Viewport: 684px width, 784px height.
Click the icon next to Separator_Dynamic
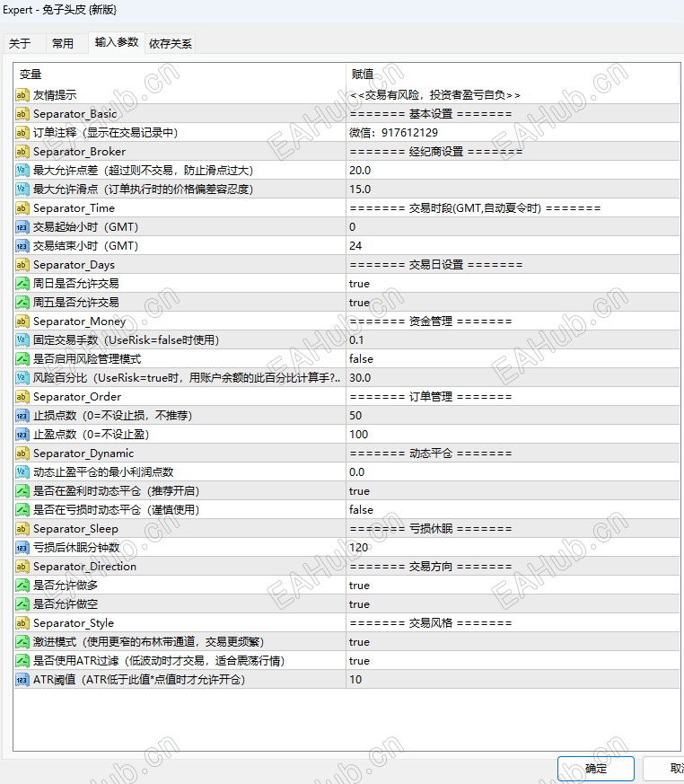coord(22,454)
